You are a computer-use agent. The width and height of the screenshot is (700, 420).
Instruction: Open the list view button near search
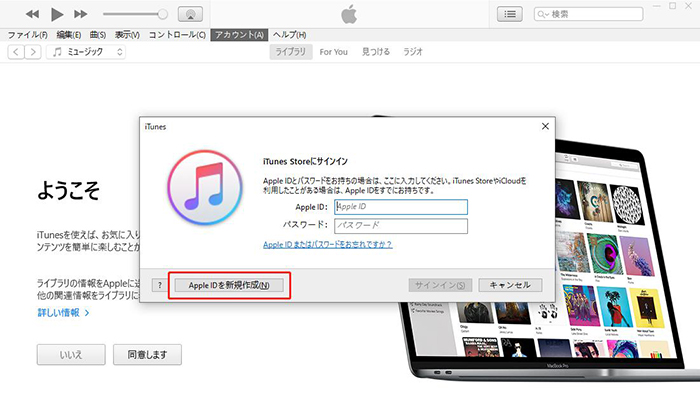coord(510,14)
